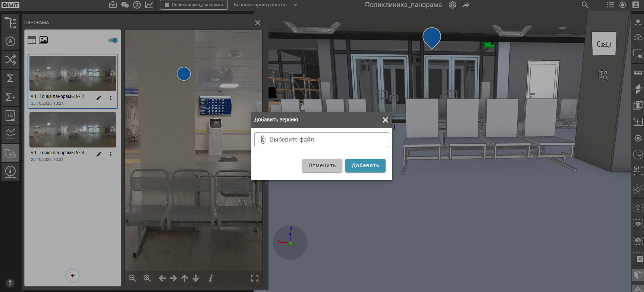Toggle the eye visibility tool in right toolbar

[x=638, y=224]
